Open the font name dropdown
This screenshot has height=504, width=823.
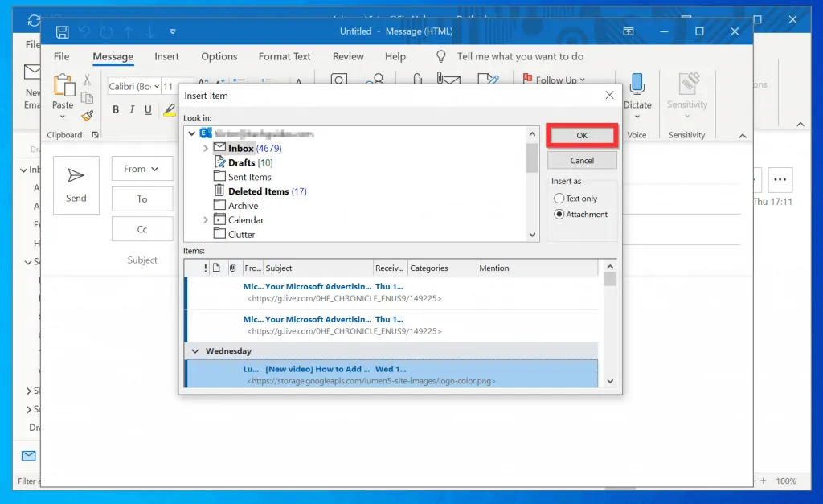coord(158,85)
